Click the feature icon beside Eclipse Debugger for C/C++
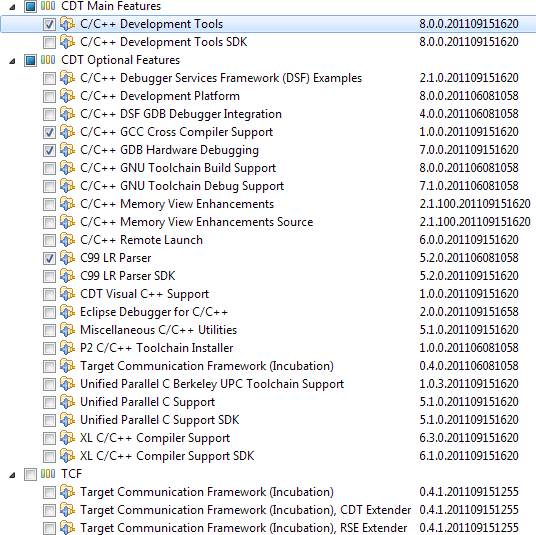 [x=67, y=312]
